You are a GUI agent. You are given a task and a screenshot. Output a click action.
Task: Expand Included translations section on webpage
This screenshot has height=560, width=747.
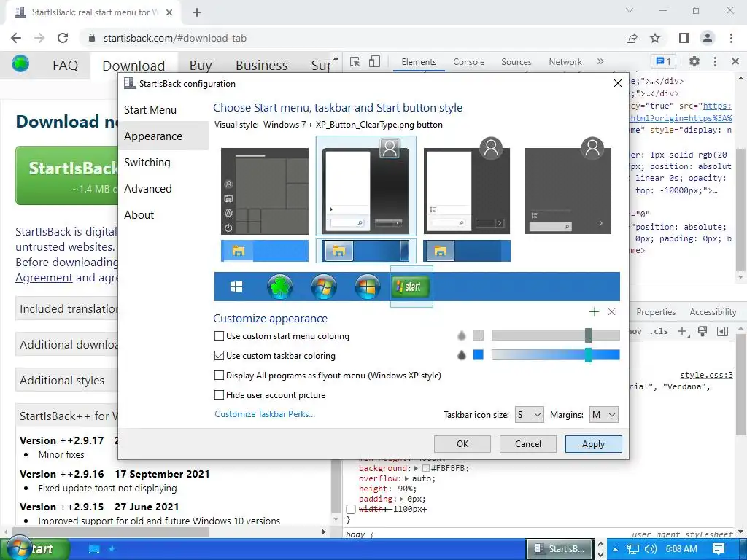(66, 309)
